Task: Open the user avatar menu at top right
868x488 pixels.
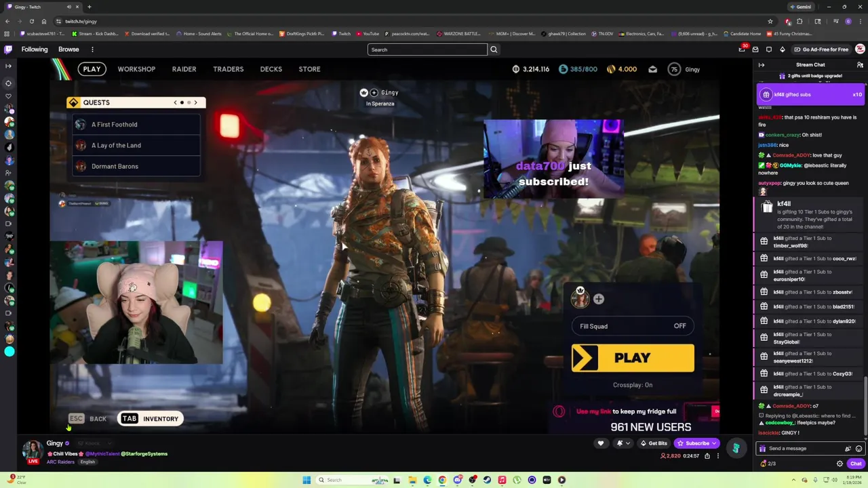Action: click(860, 49)
